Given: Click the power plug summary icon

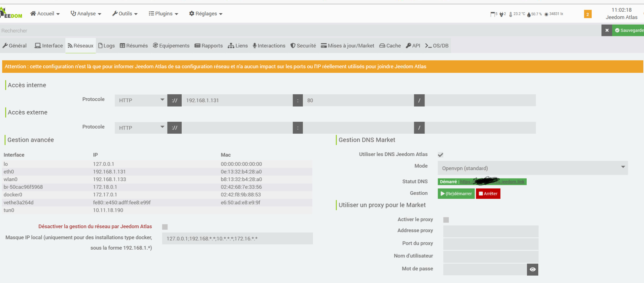Looking at the screenshot, I should click(501, 14).
